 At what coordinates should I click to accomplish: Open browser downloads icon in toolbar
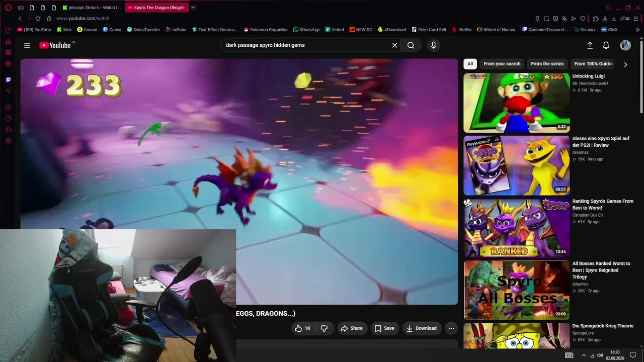pyautogui.click(x=614, y=19)
